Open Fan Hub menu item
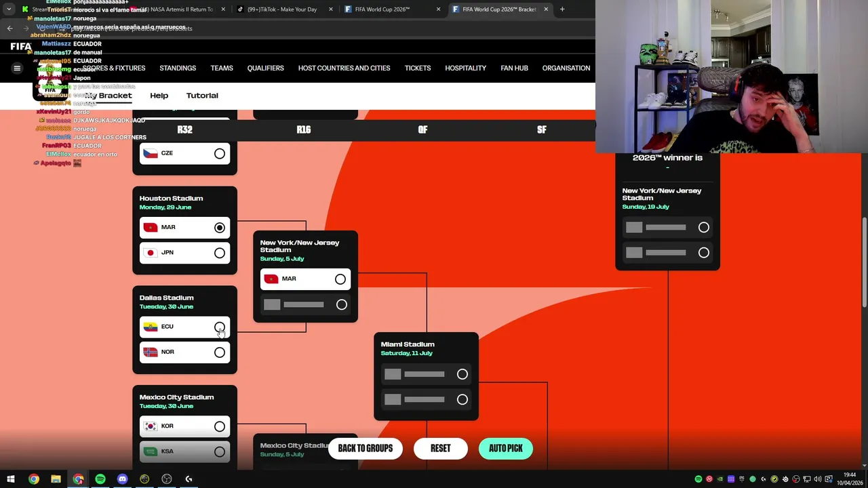 [x=514, y=68]
